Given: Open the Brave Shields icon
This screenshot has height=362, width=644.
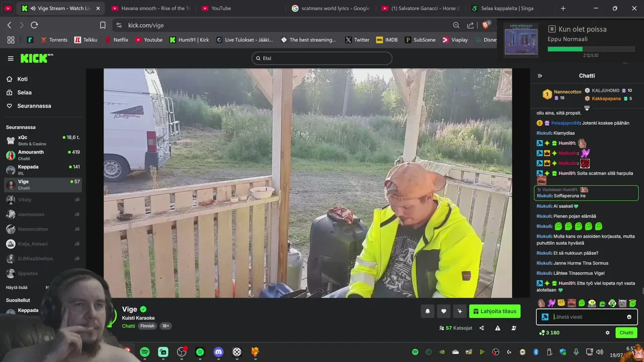Looking at the screenshot, I should point(487,25).
